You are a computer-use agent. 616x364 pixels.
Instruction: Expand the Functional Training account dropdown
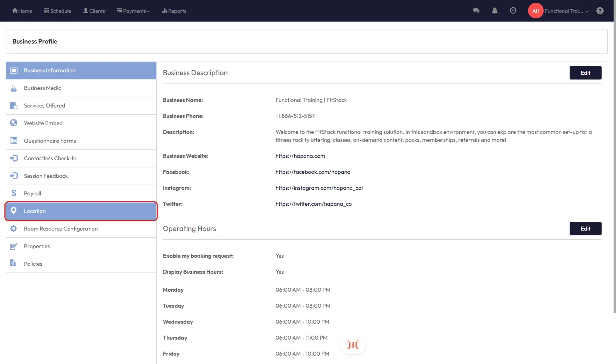[566, 11]
